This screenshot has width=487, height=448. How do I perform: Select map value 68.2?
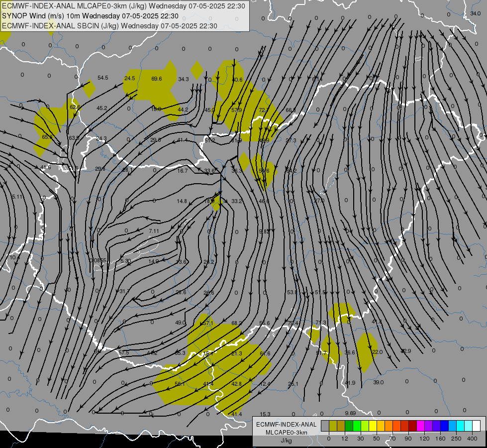[x=237, y=323]
